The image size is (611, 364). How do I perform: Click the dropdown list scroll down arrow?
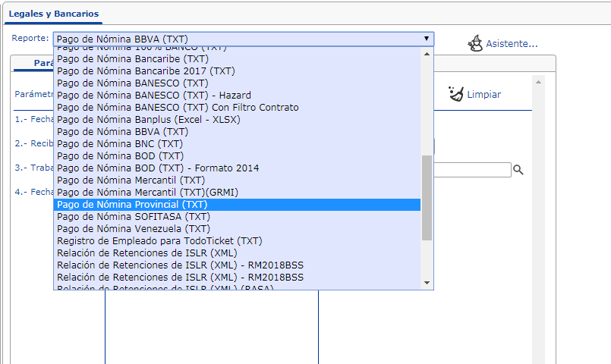tap(427, 283)
